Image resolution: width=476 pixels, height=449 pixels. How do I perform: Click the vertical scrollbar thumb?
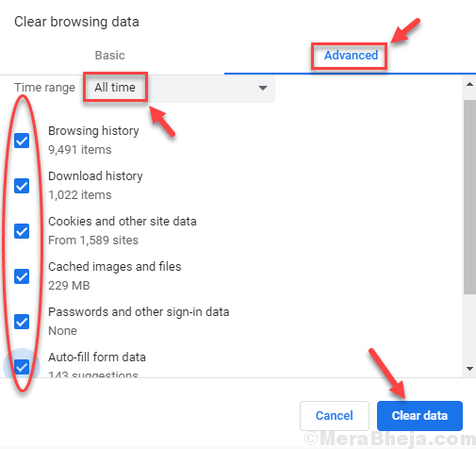[x=469, y=197]
